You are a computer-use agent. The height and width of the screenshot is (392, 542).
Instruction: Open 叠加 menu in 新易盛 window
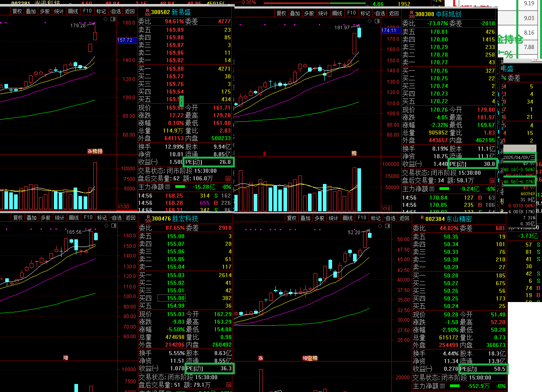(31, 11)
